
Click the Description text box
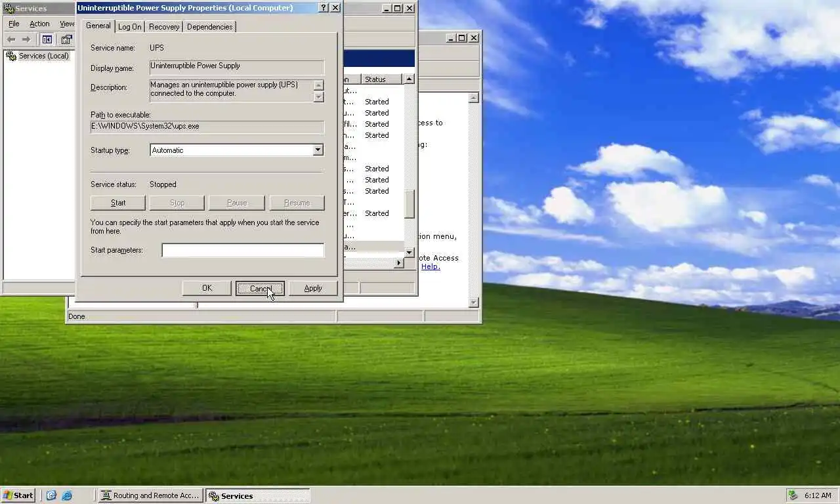tap(231, 91)
